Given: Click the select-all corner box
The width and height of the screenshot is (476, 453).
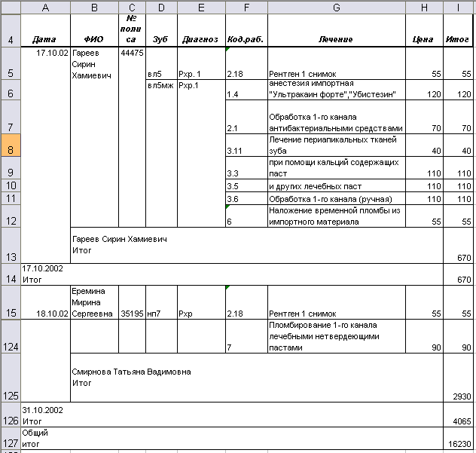Looking at the screenshot, I should click(11, 8).
